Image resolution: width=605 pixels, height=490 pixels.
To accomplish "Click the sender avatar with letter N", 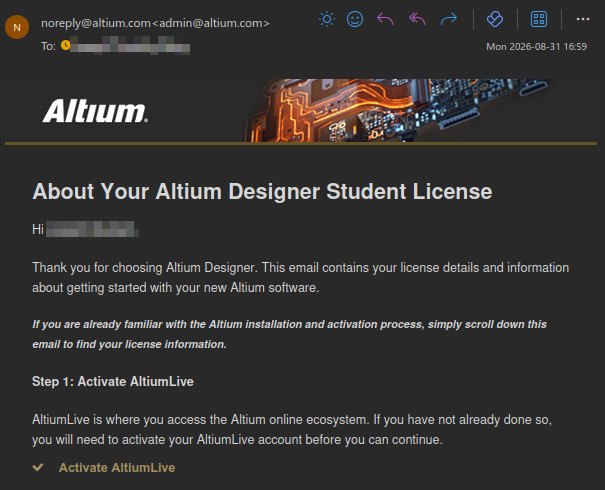I will click(x=17, y=27).
